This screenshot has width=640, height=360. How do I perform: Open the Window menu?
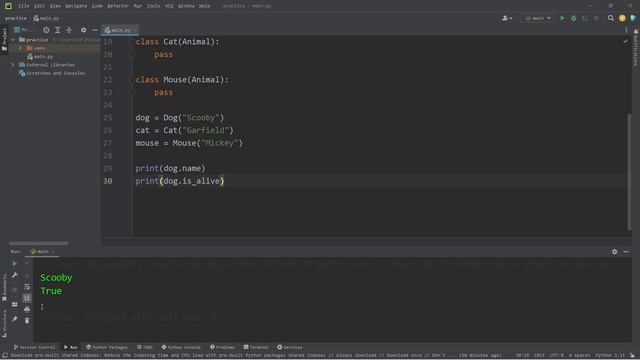click(186, 6)
